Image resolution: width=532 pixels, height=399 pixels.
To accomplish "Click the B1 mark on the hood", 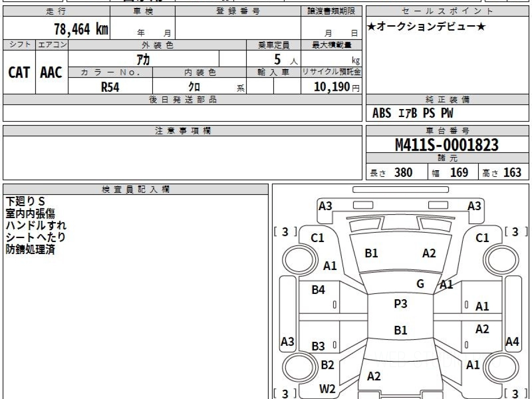I will (x=371, y=253).
